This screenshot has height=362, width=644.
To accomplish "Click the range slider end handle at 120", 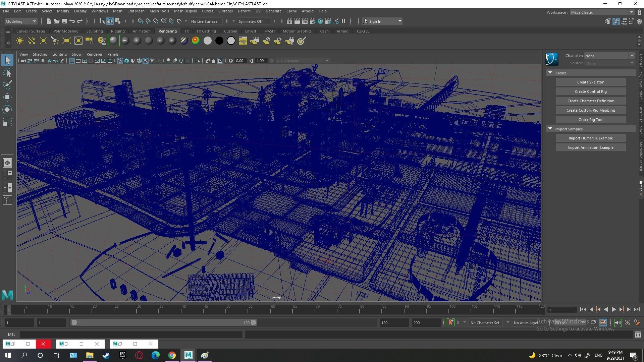I will click(254, 322).
